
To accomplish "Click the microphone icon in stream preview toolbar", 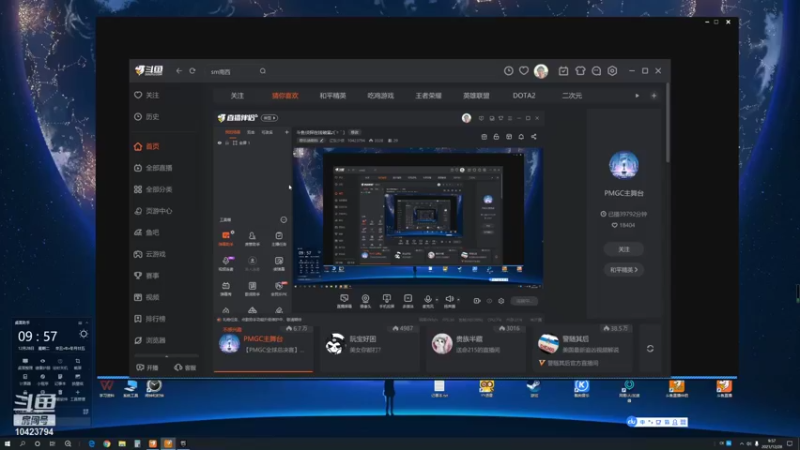I will pos(428,299).
